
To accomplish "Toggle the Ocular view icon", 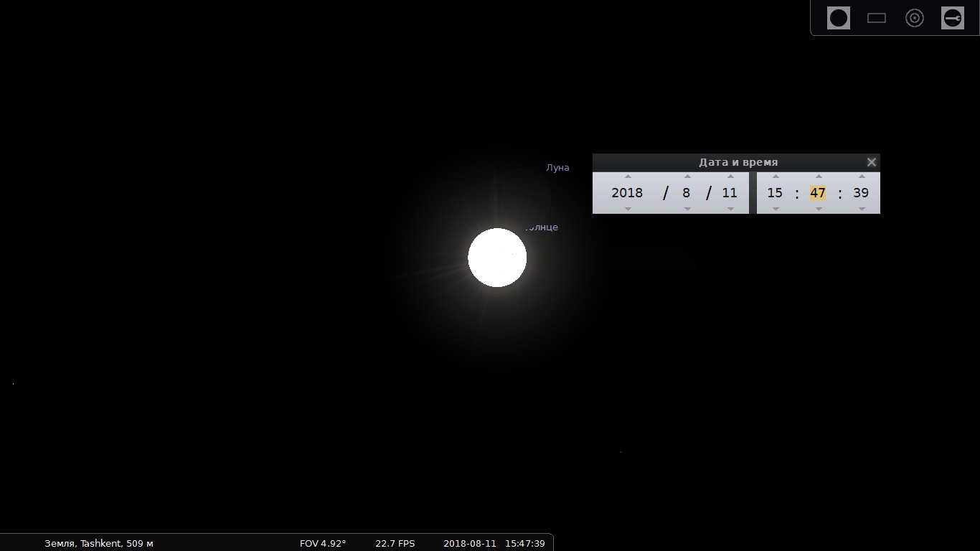I will pyautogui.click(x=838, y=18).
